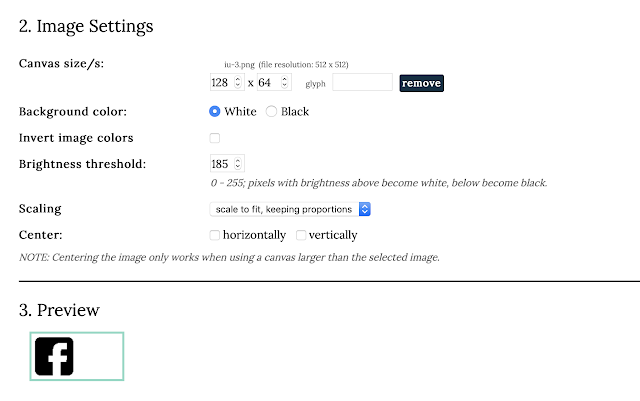Check the center vertically option
The width and height of the screenshot is (640, 401).
click(301, 235)
